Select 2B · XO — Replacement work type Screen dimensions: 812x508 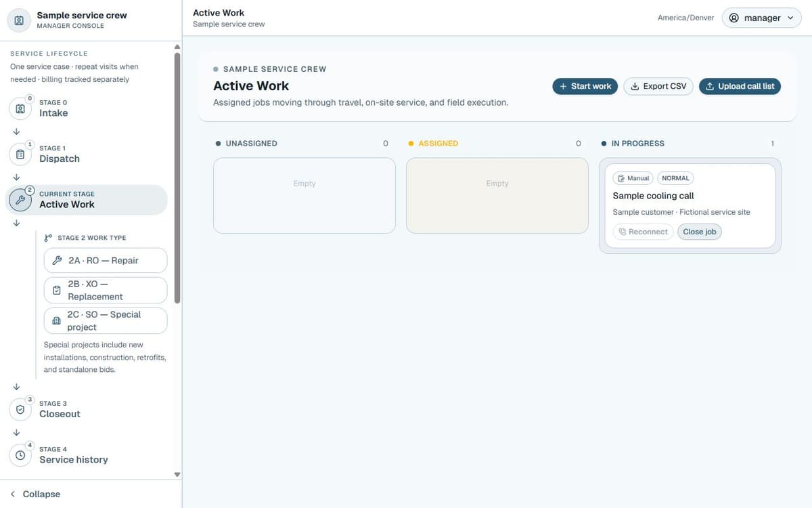106,291
